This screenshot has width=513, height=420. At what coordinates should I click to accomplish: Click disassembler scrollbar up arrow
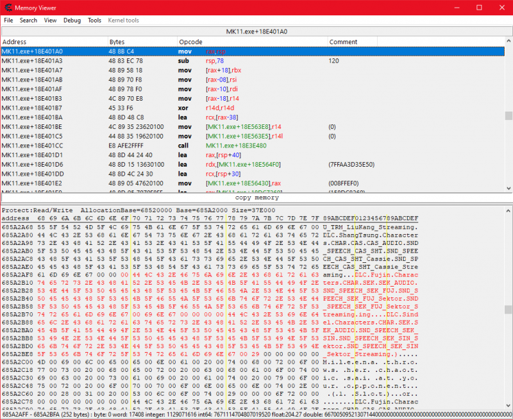[x=509, y=41]
